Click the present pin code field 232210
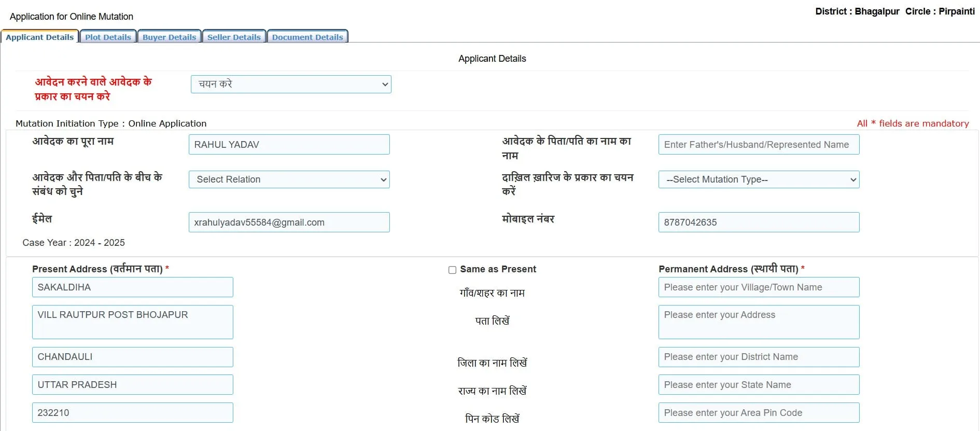 [132, 412]
